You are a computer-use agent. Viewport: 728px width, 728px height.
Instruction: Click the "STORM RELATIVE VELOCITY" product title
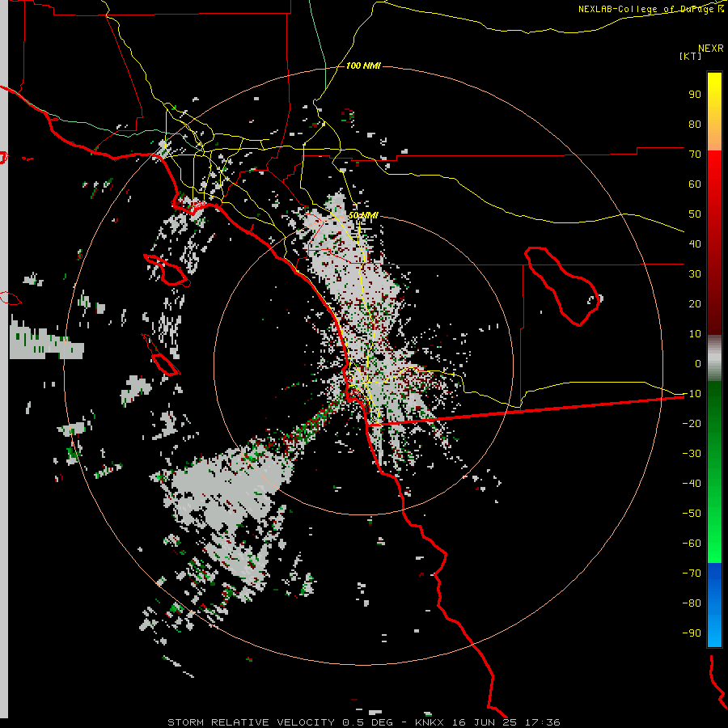(x=251, y=722)
